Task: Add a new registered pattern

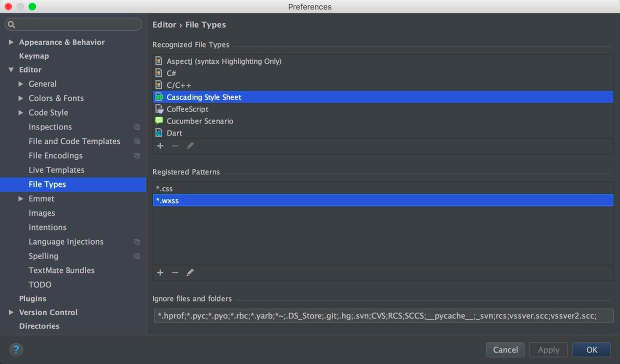Action: [x=160, y=272]
